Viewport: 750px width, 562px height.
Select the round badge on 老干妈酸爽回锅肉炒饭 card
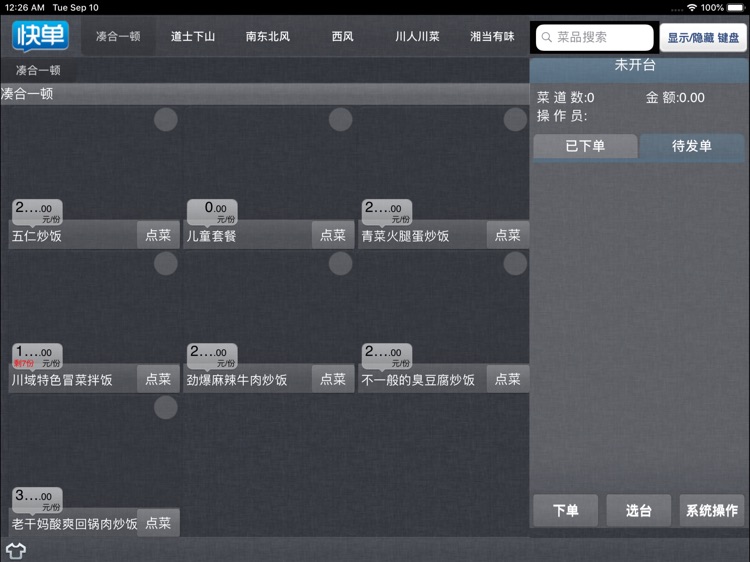click(x=166, y=408)
